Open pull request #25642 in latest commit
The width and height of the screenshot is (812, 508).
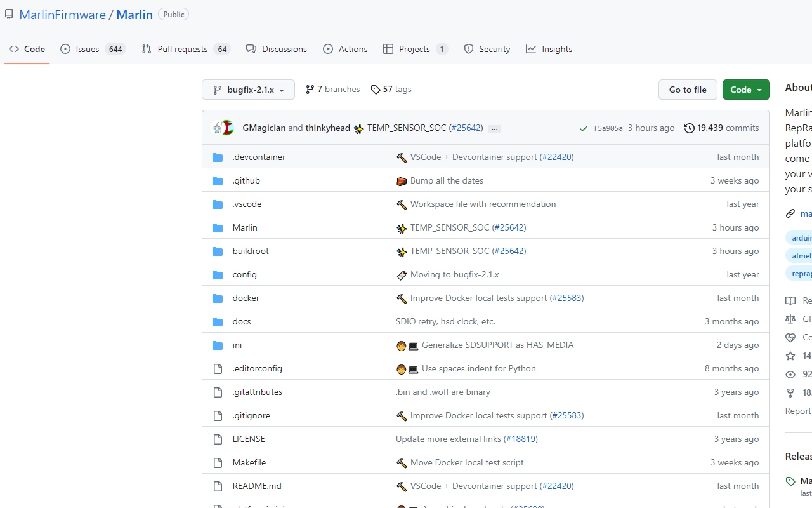pyautogui.click(x=466, y=128)
